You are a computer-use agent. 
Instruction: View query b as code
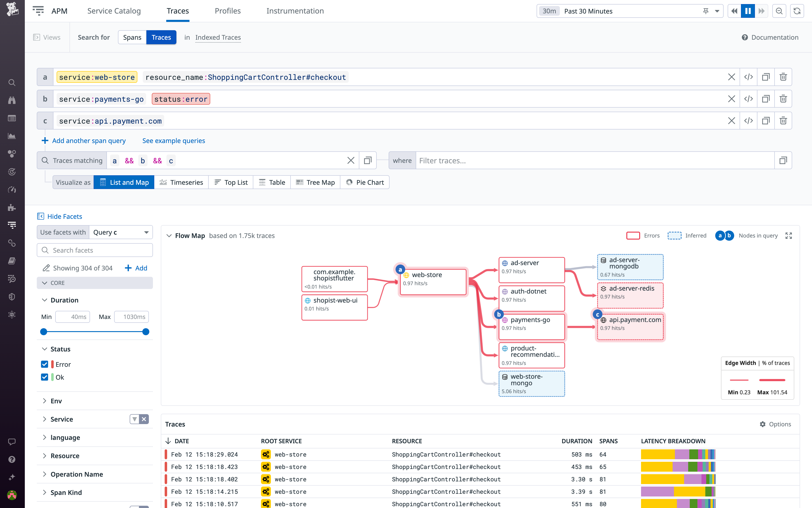coord(749,98)
